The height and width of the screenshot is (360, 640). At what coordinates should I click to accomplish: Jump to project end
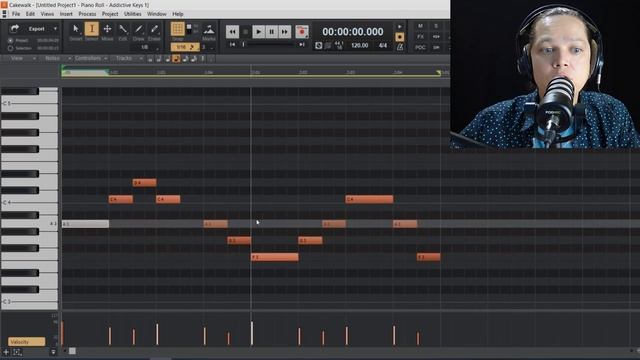click(x=302, y=44)
